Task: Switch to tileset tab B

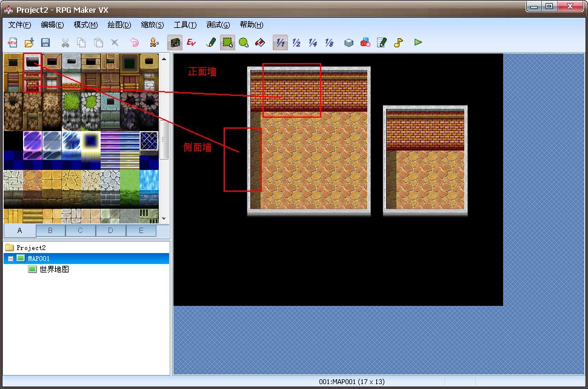Action: 51,231
